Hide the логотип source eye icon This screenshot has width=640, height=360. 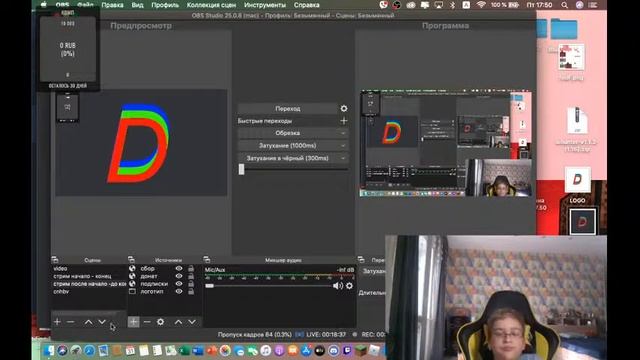tap(179, 291)
